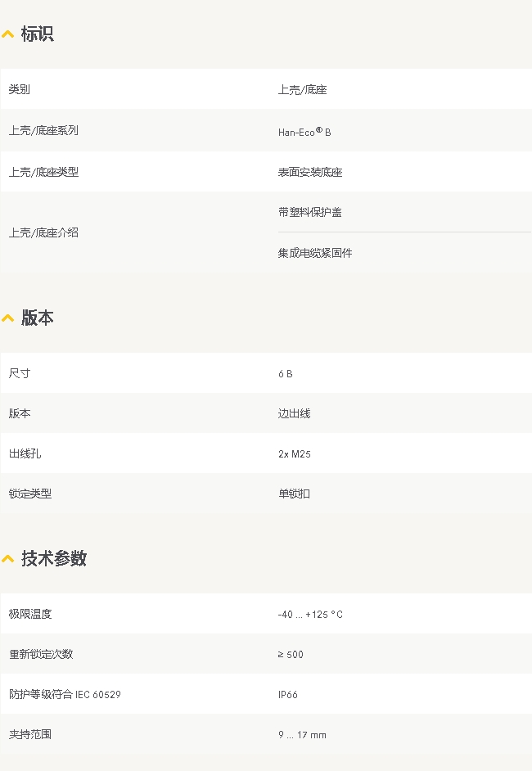Collapse the 版本 section chevron
532x771 pixels.
(8, 318)
